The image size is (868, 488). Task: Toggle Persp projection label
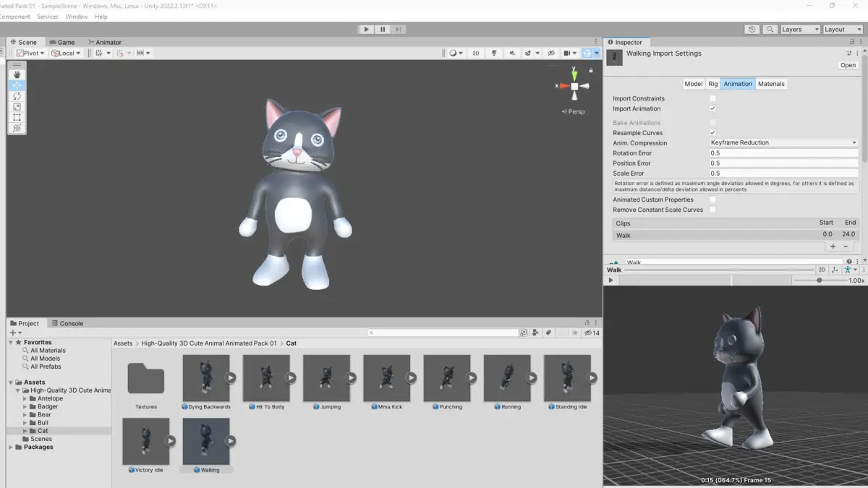click(574, 112)
